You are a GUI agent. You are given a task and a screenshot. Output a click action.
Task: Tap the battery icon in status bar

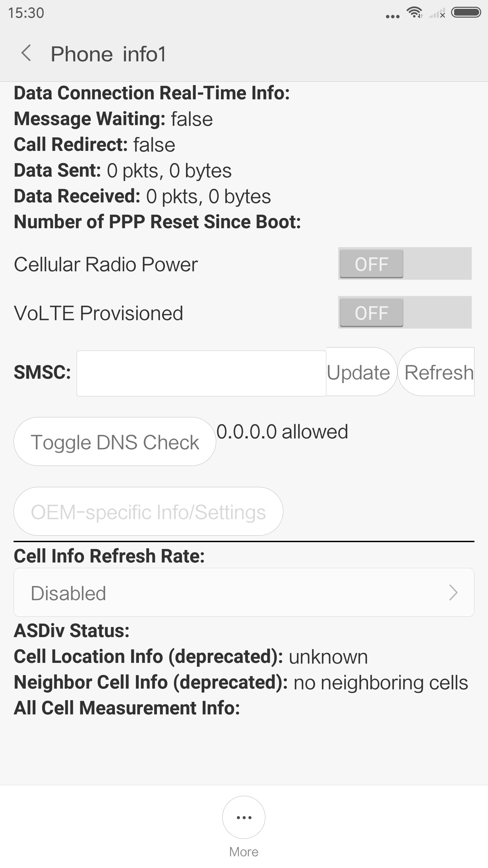tap(466, 13)
